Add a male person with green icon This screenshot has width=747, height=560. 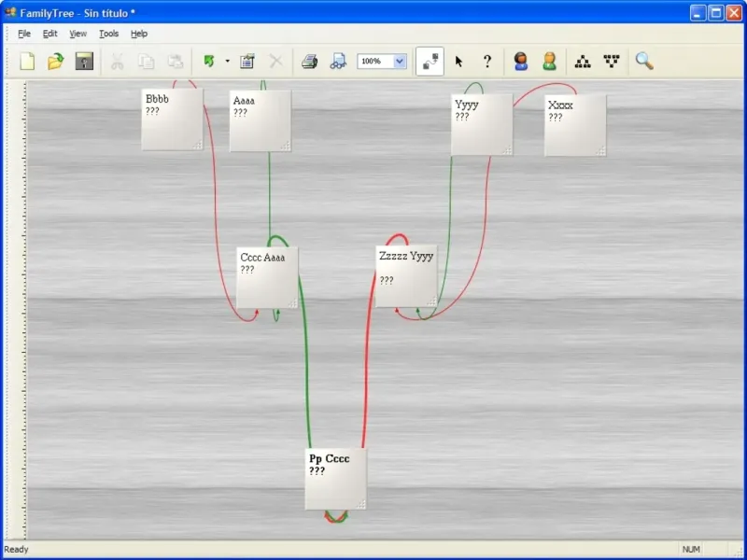[x=549, y=62]
